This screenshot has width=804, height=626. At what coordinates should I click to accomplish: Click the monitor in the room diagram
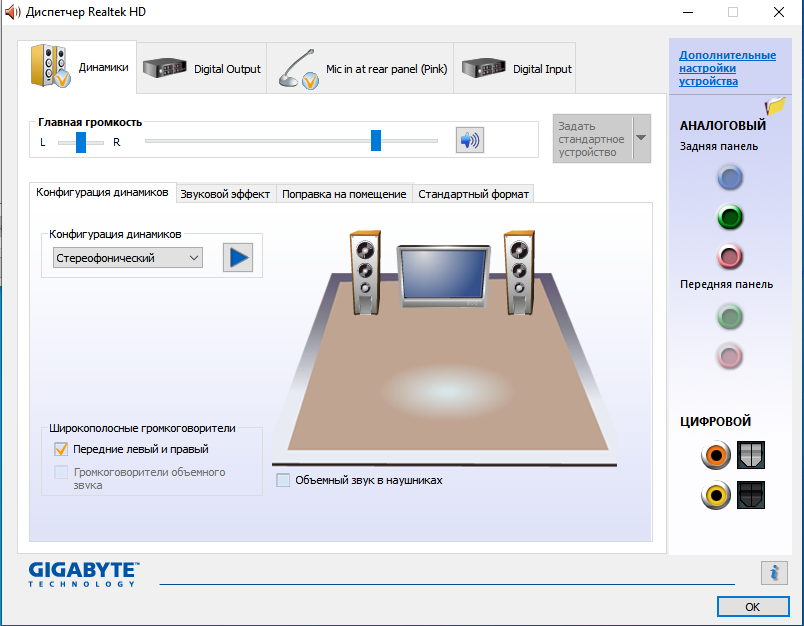(444, 276)
